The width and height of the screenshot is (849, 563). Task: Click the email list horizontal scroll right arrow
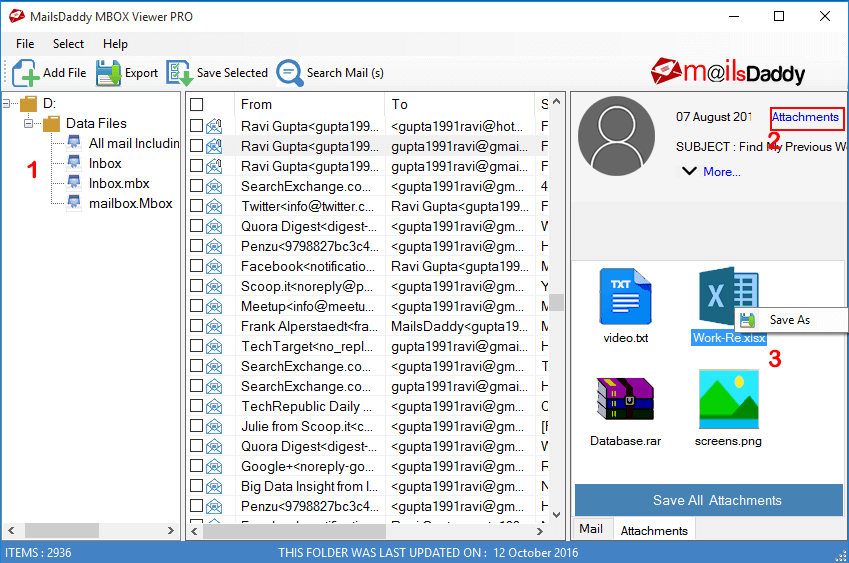[539, 532]
